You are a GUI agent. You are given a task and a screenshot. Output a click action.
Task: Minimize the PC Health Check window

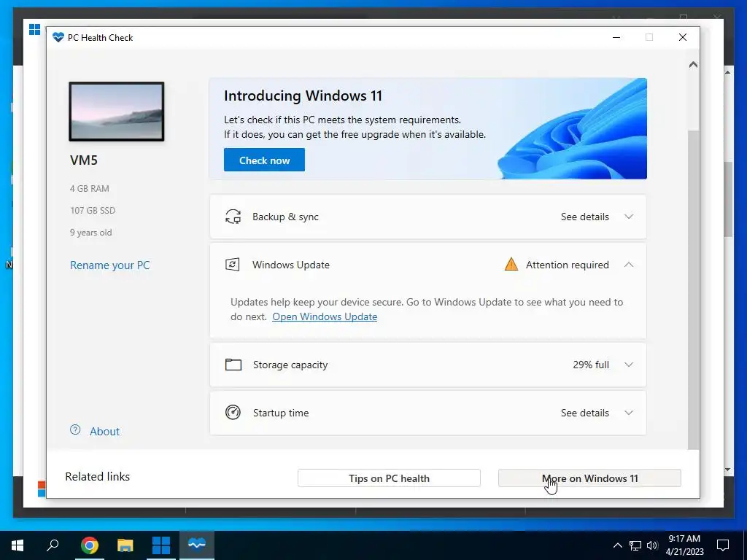point(616,37)
